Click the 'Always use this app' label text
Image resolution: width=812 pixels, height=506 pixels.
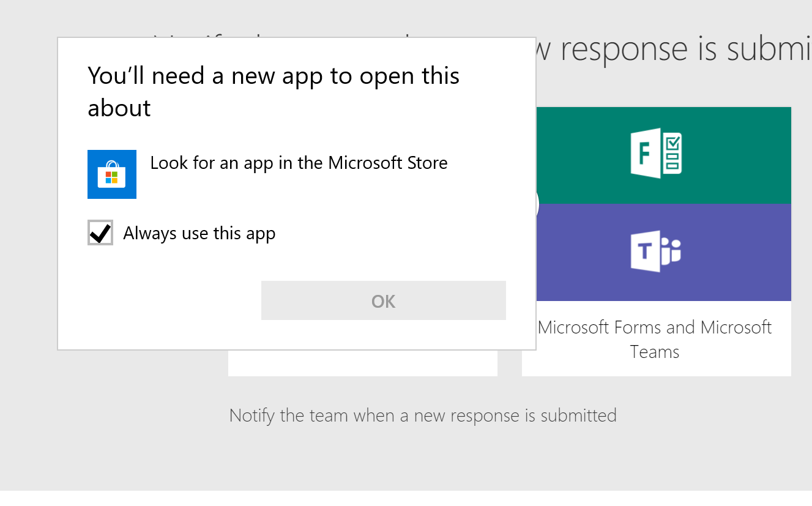coord(199,234)
